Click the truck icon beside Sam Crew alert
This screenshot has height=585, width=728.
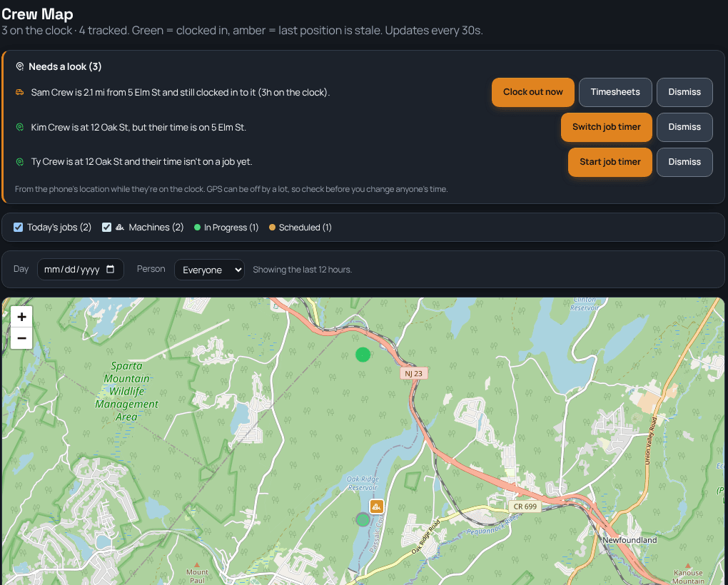point(19,92)
